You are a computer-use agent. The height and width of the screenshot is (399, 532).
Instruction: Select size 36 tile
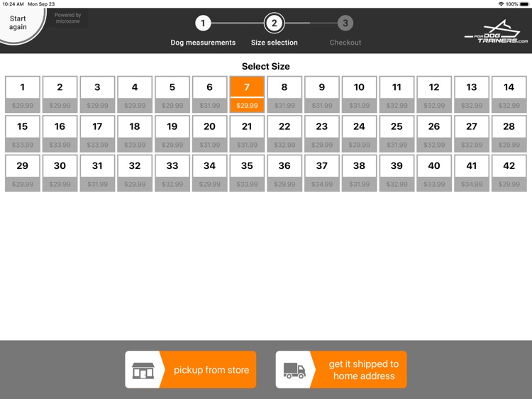pyautogui.click(x=284, y=173)
